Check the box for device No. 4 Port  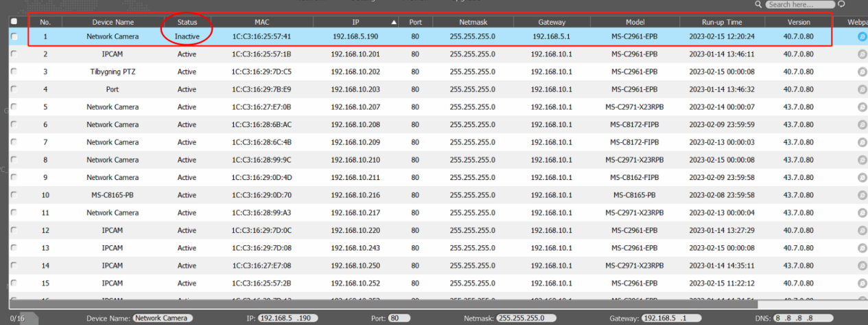pyautogui.click(x=14, y=89)
